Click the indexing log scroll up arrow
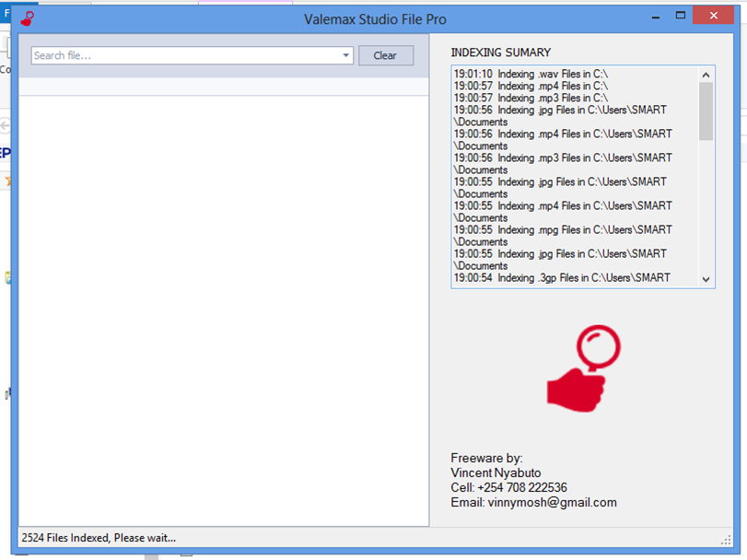Image resolution: width=747 pixels, height=560 pixels. coord(706,75)
